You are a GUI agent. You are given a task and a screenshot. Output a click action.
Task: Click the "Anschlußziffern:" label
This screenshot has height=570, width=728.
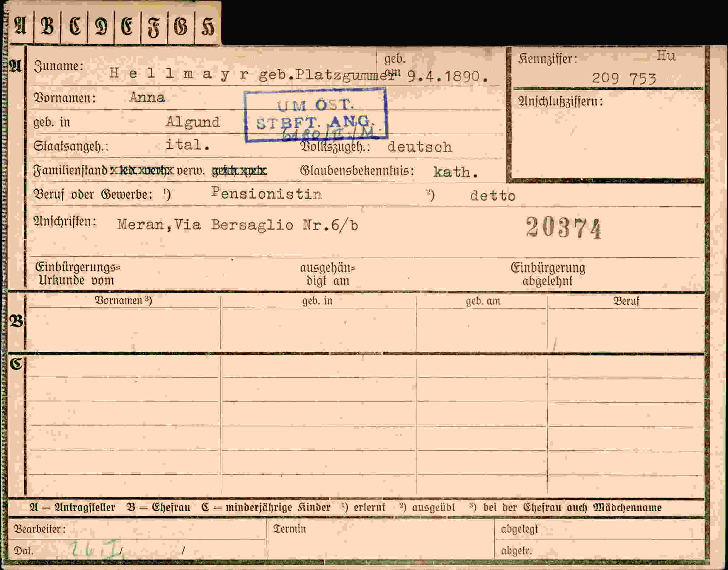click(560, 101)
